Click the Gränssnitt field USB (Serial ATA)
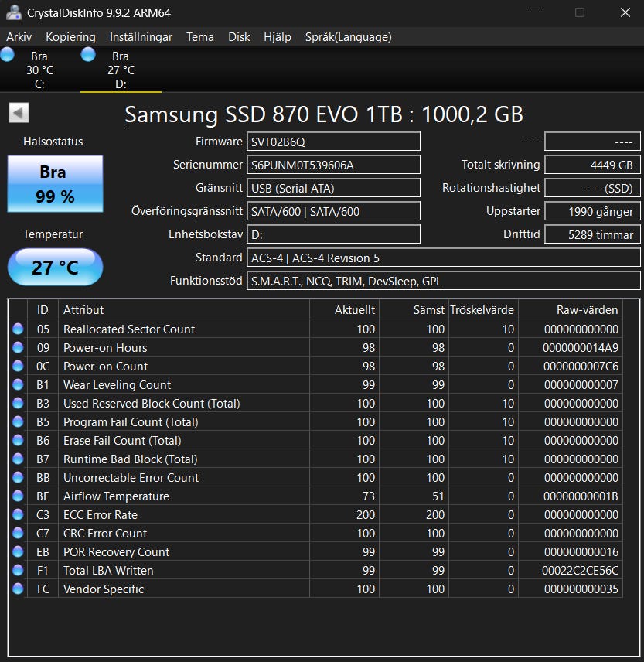This screenshot has height=662, width=644. [333, 188]
